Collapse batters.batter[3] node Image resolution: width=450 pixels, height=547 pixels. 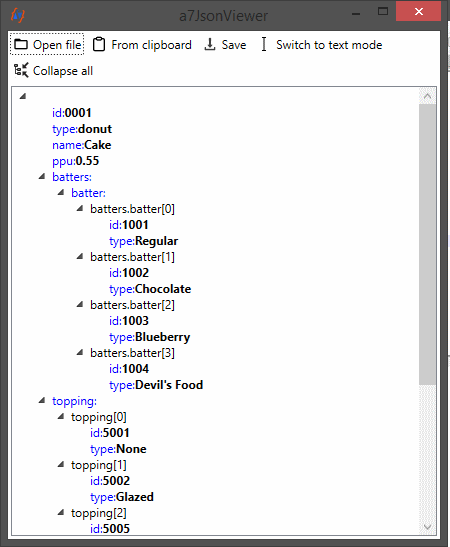[80, 352]
